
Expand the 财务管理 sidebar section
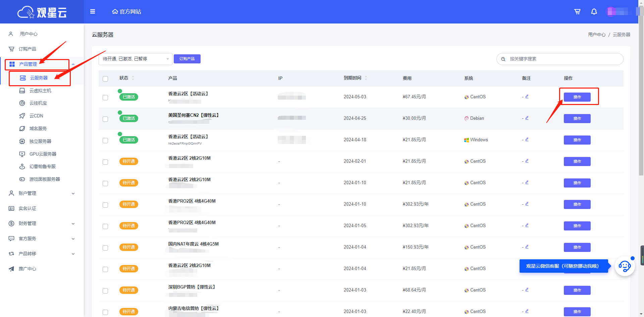click(73, 223)
